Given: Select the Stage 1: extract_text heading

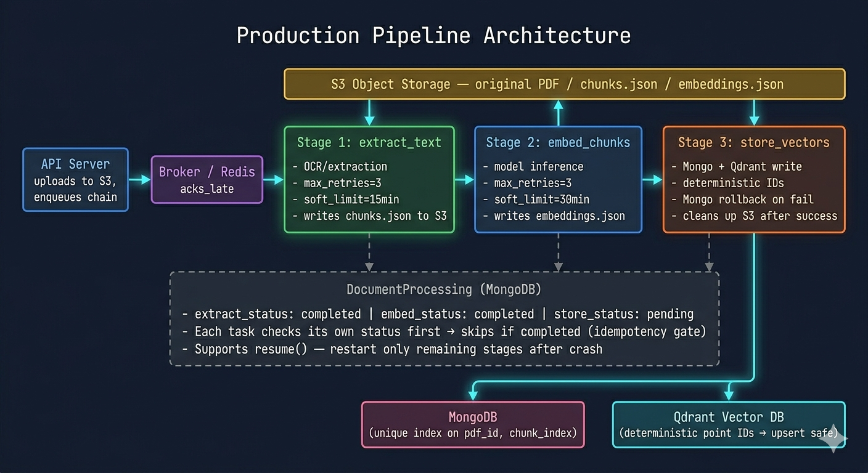Looking at the screenshot, I should tap(369, 142).
